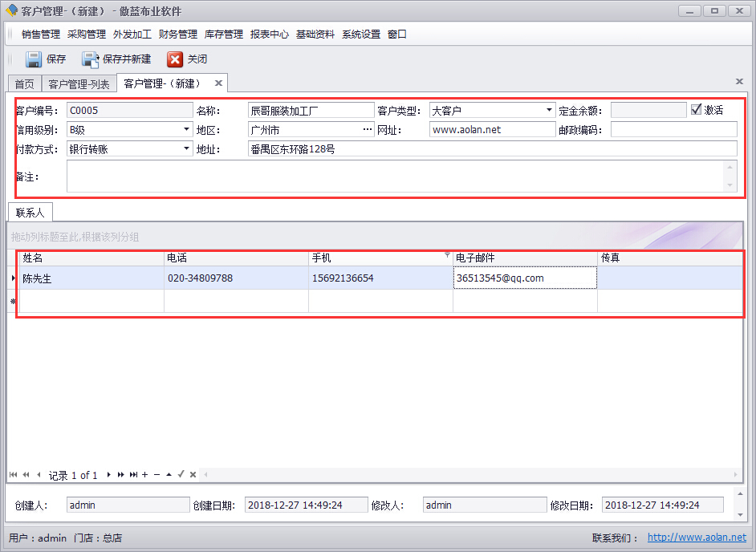The width and height of the screenshot is (756, 552).
Task: Click the 邮政编码 input field
Action: coord(673,129)
